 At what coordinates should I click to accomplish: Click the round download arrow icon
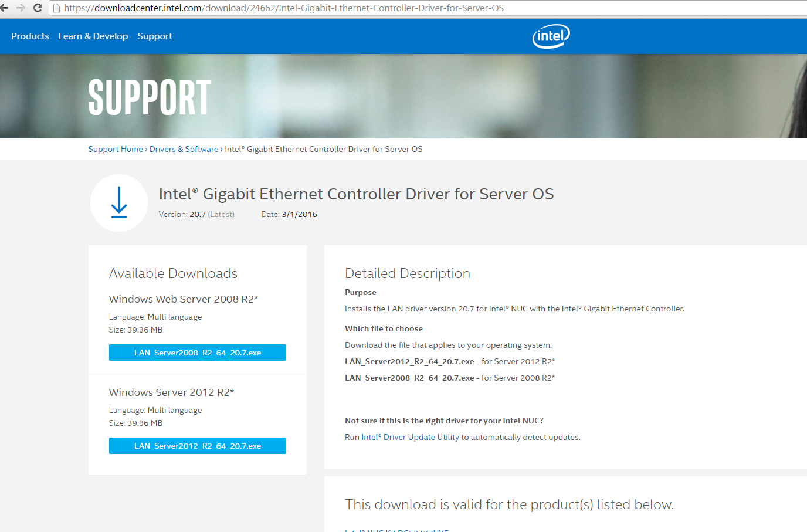click(119, 203)
